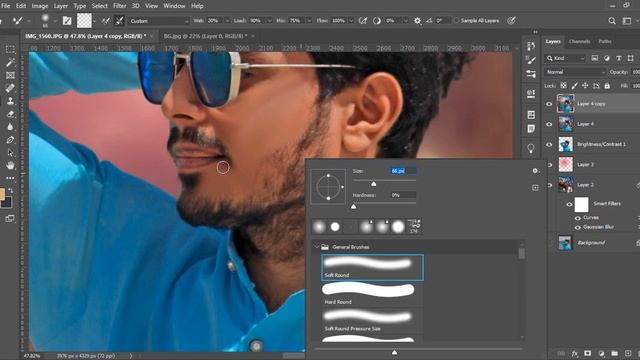The image size is (640, 360).
Task: Hide the Layer 4 layer
Action: tap(549, 124)
